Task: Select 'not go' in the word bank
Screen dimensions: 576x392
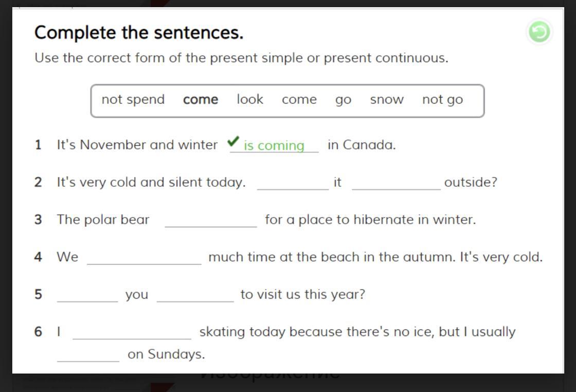Action: 442,100
